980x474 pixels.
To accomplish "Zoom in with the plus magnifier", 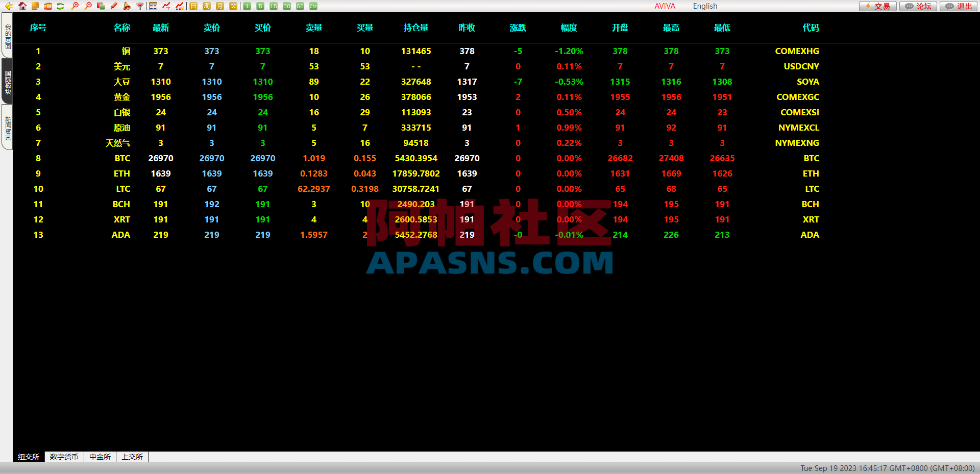I will tap(75, 6).
